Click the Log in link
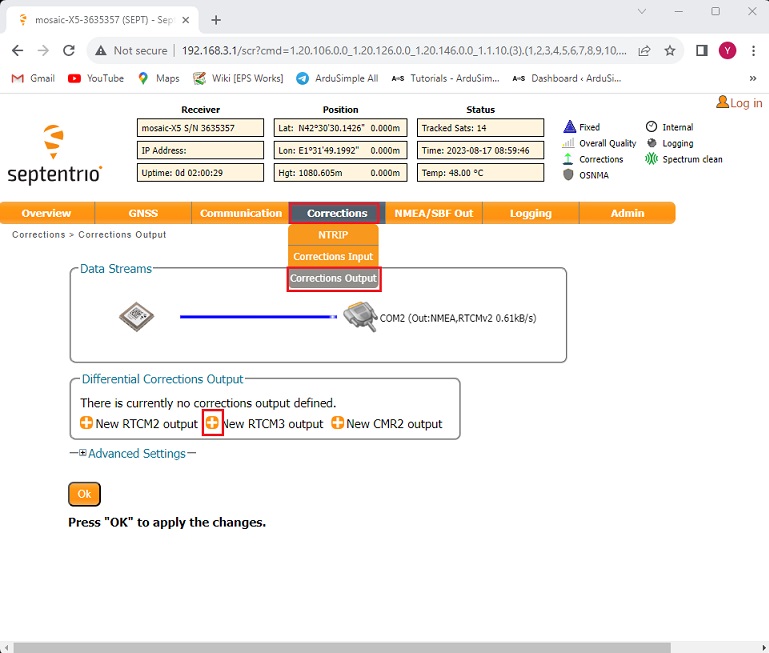769x653 pixels. (x=739, y=103)
